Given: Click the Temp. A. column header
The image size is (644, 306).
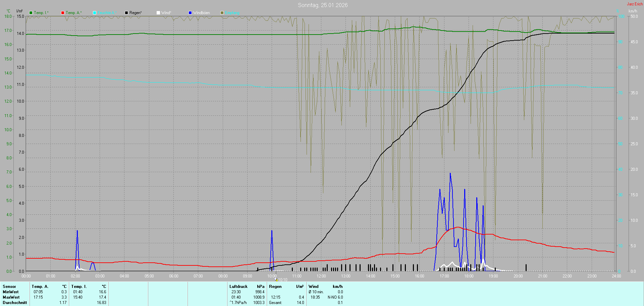Looking at the screenshot, I should 40,287.
